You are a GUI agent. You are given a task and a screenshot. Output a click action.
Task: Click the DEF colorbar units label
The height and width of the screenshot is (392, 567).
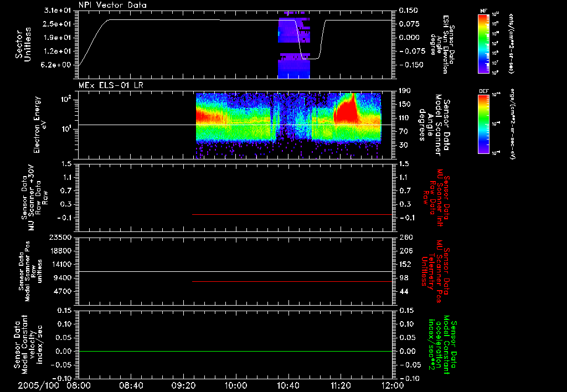click(x=512, y=124)
